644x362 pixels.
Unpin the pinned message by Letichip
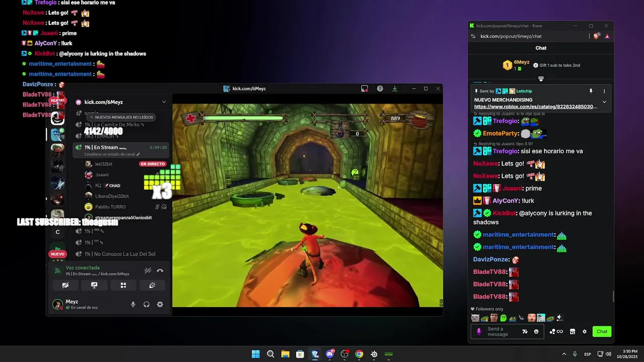(591, 91)
